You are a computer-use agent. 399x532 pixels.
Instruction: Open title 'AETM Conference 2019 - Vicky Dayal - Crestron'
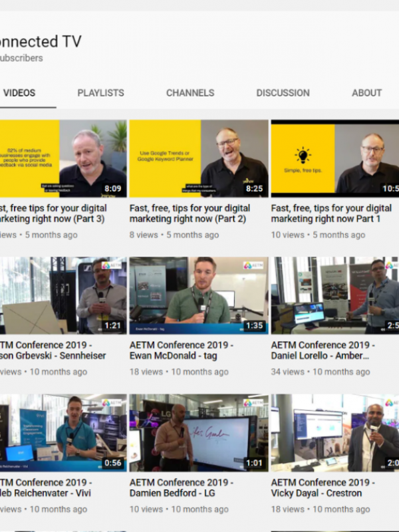click(x=323, y=488)
